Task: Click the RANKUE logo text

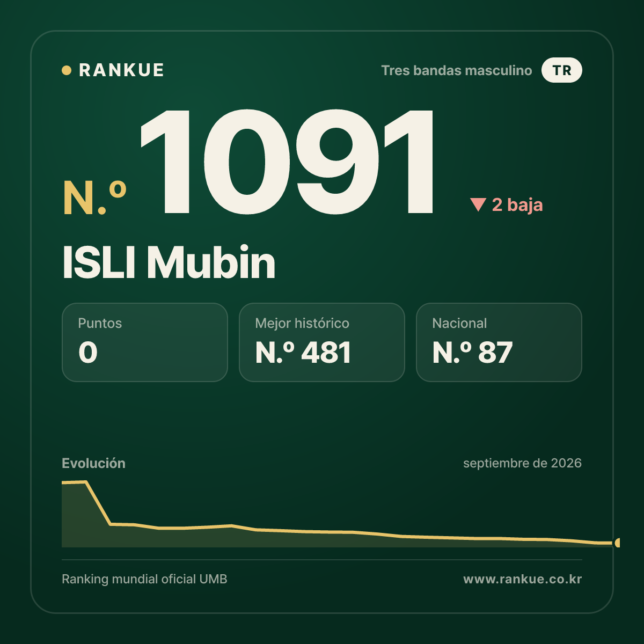Action: [x=121, y=70]
